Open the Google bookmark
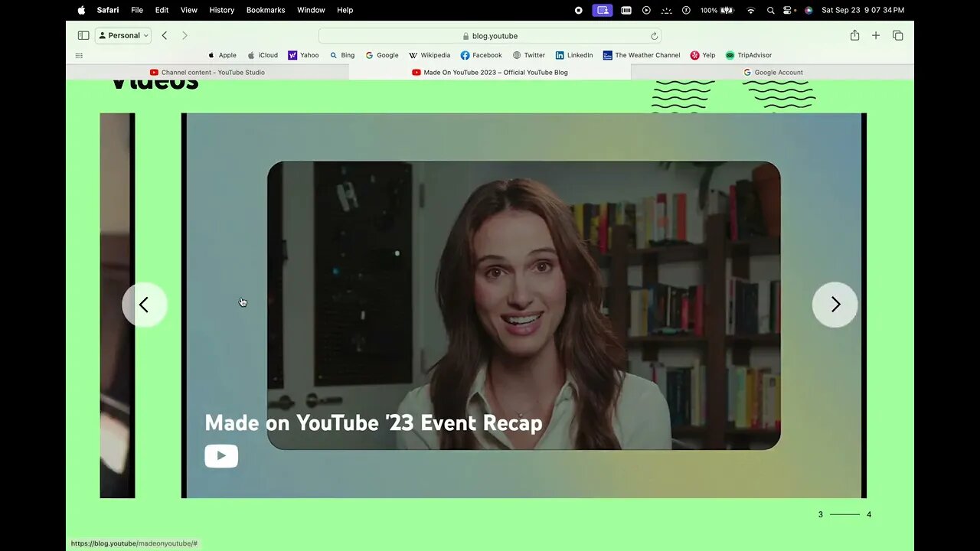Image resolution: width=980 pixels, height=551 pixels. pos(382,55)
